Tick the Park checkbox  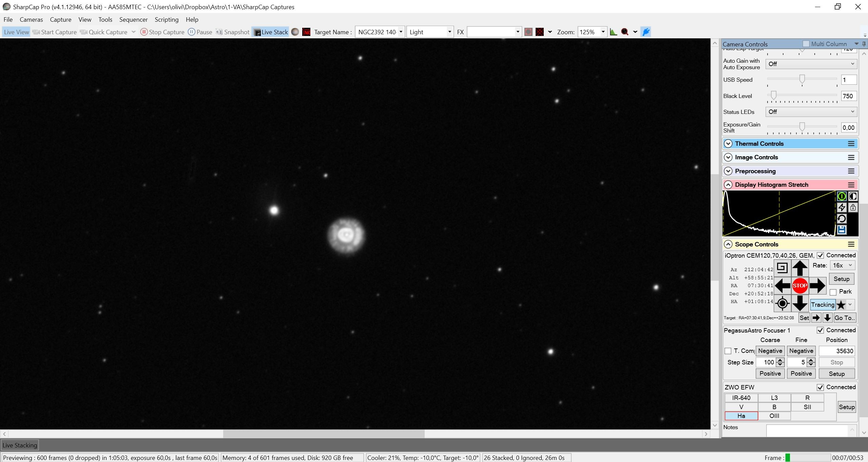833,292
